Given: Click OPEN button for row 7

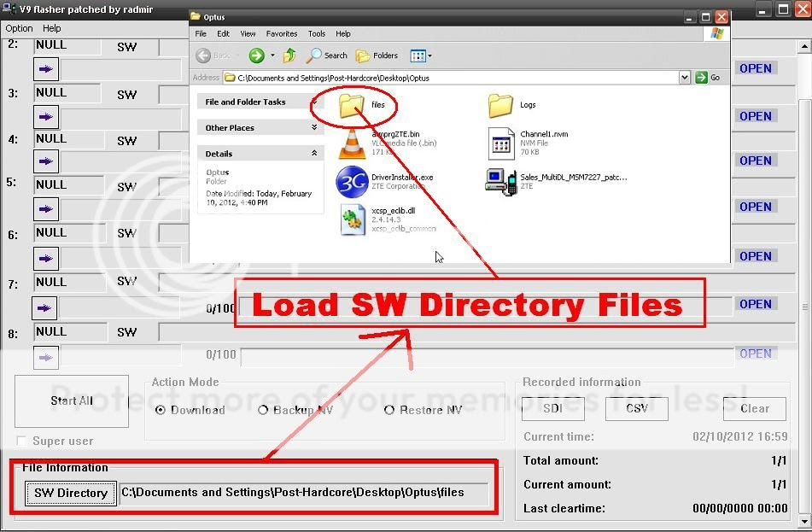Looking at the screenshot, I should pos(756,304).
